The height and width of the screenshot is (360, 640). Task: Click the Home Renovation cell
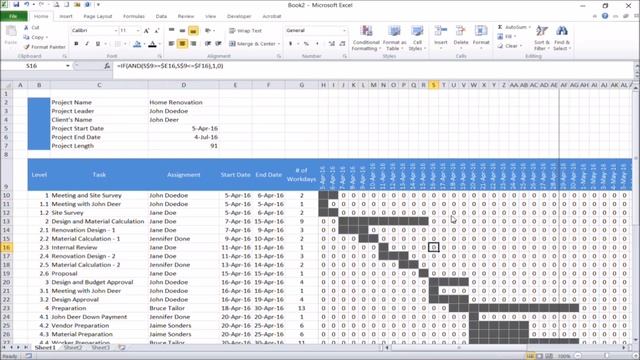(176, 102)
